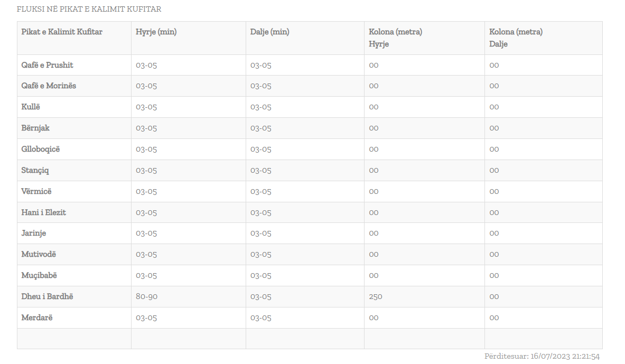Click the Qafë e Prushit row label
This screenshot has width=625, height=364.
[48, 65]
